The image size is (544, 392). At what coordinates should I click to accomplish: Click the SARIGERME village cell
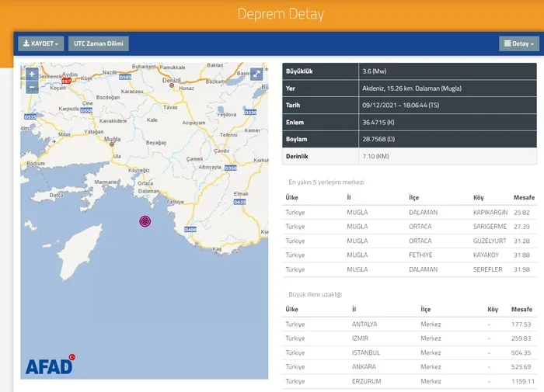tap(490, 227)
